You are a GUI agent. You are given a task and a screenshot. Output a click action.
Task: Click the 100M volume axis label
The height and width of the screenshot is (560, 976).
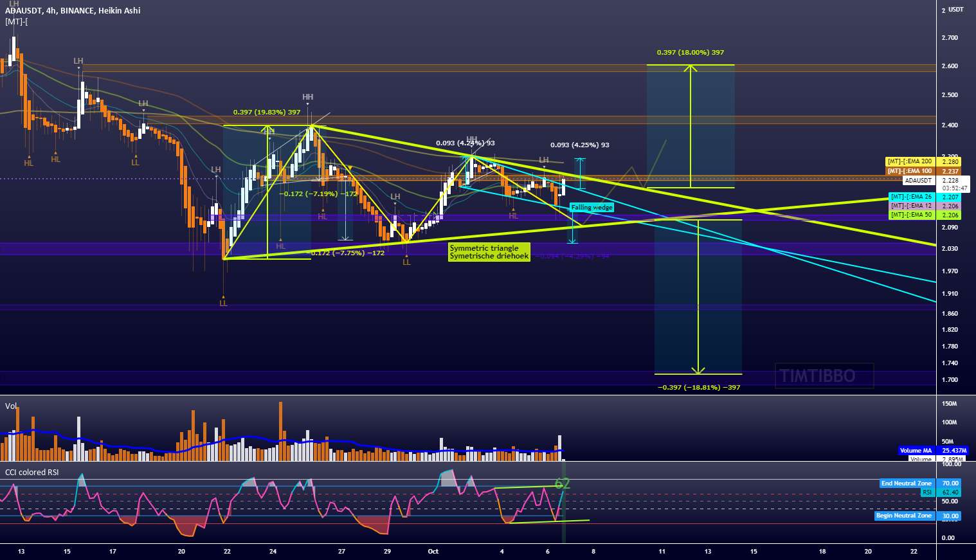(x=950, y=422)
